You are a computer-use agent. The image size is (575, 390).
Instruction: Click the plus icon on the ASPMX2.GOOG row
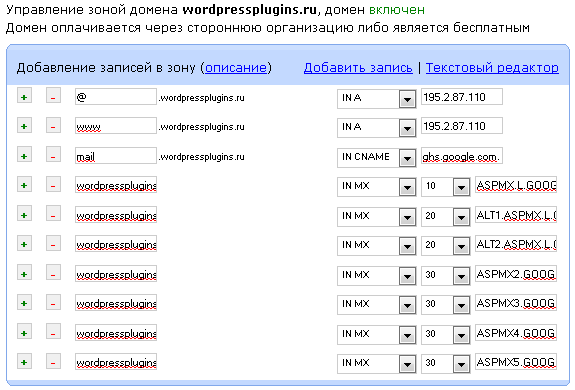[x=24, y=274]
